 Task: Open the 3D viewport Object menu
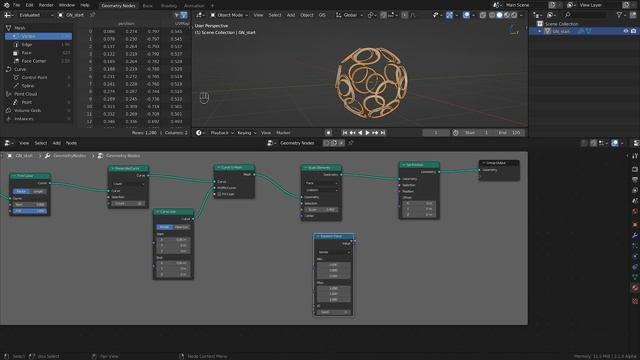(307, 15)
